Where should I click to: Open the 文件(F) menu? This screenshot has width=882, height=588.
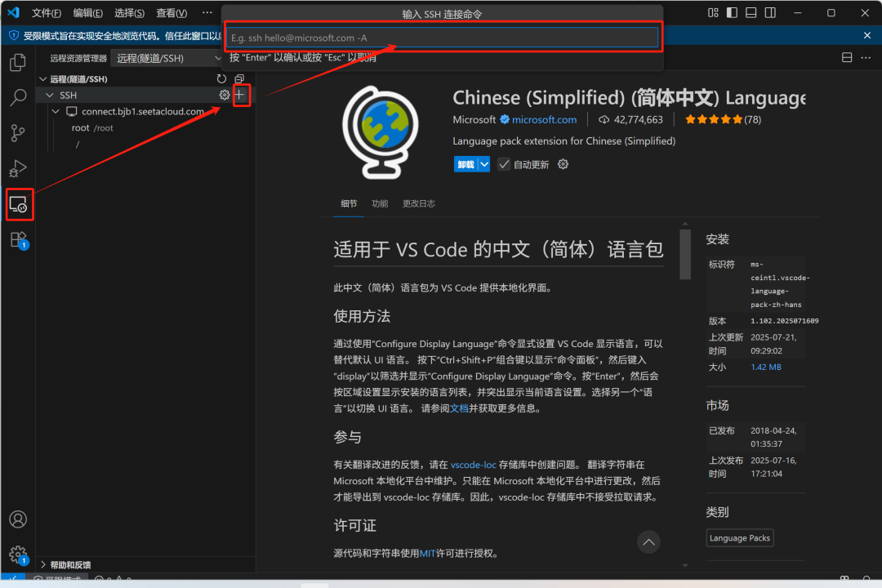[47, 12]
